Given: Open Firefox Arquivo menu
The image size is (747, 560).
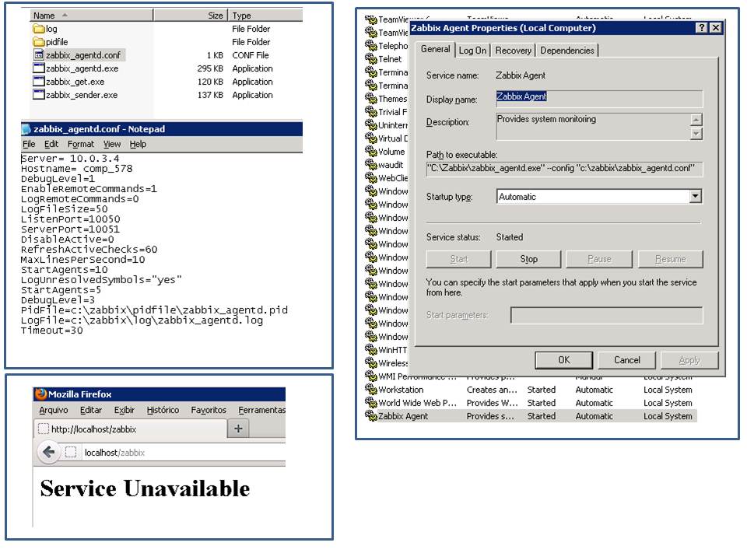Looking at the screenshot, I should 54,410.
